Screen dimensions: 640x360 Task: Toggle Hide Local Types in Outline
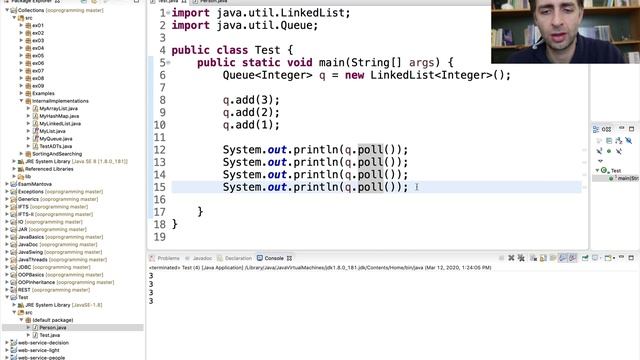click(x=619, y=151)
